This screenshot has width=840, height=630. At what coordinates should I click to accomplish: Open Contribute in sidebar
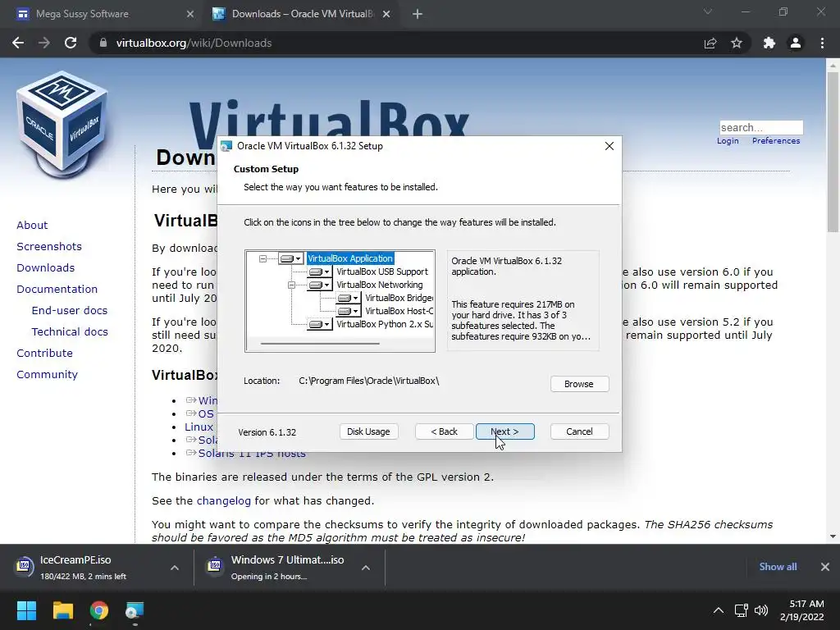(44, 354)
